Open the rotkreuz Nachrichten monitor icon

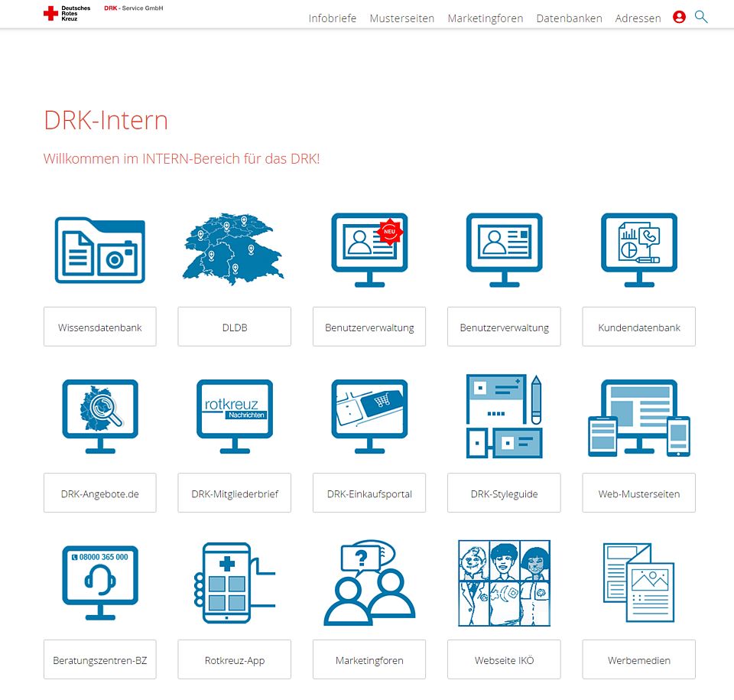click(x=234, y=415)
